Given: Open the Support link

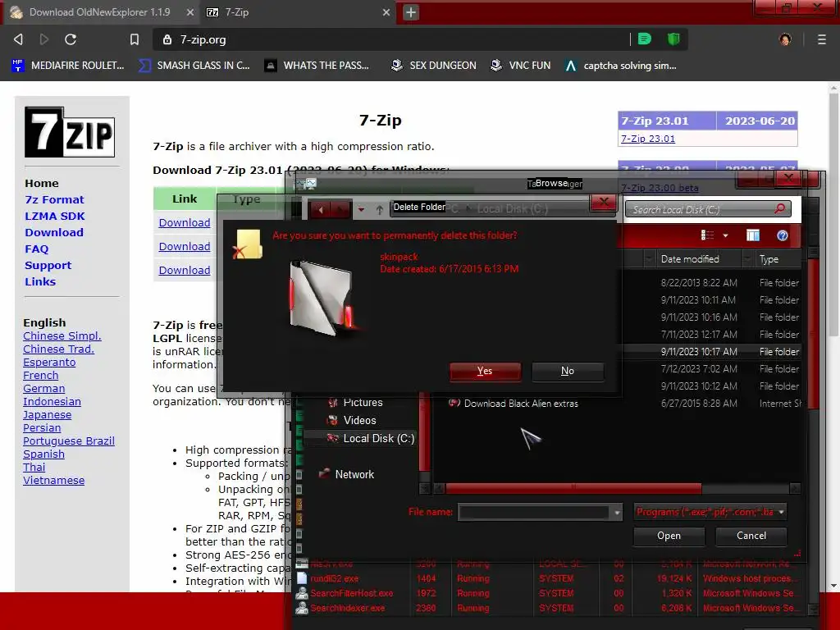Looking at the screenshot, I should coord(48,265).
